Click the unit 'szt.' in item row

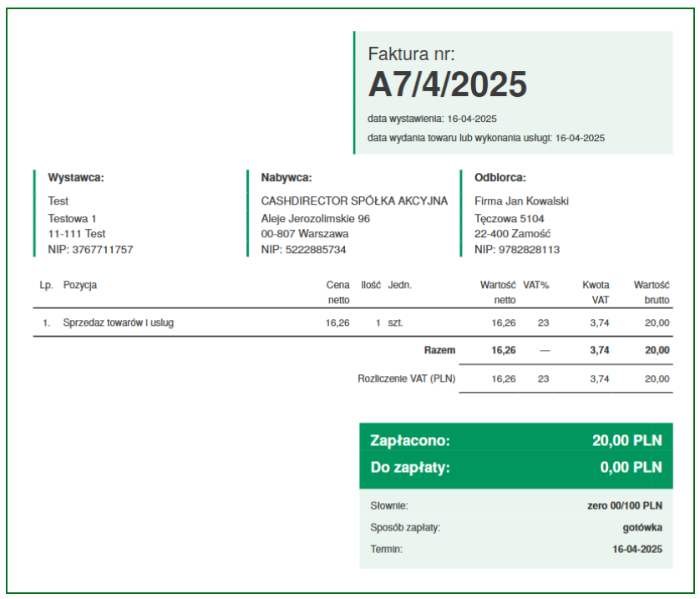coord(396,322)
